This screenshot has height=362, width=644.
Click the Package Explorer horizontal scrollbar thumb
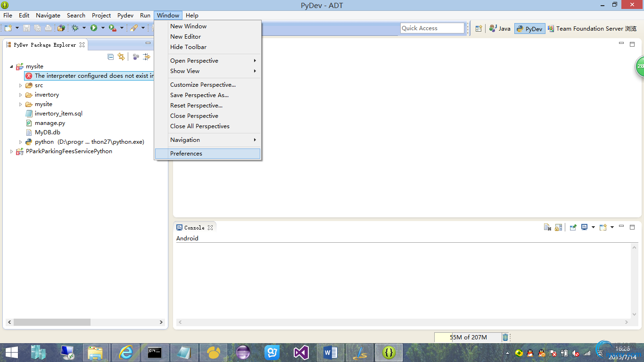coord(52,322)
